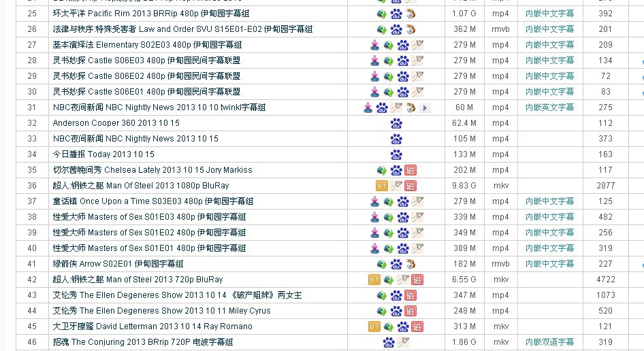644x351 pixels.
Task: Click red magnet icon for Man Of Steel 1080p
Action: point(410,186)
